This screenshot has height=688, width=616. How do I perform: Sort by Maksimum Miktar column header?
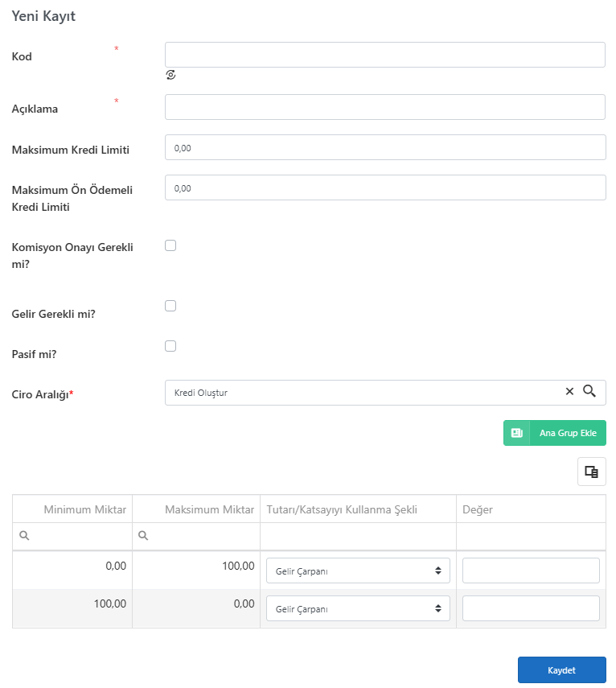tap(196, 509)
